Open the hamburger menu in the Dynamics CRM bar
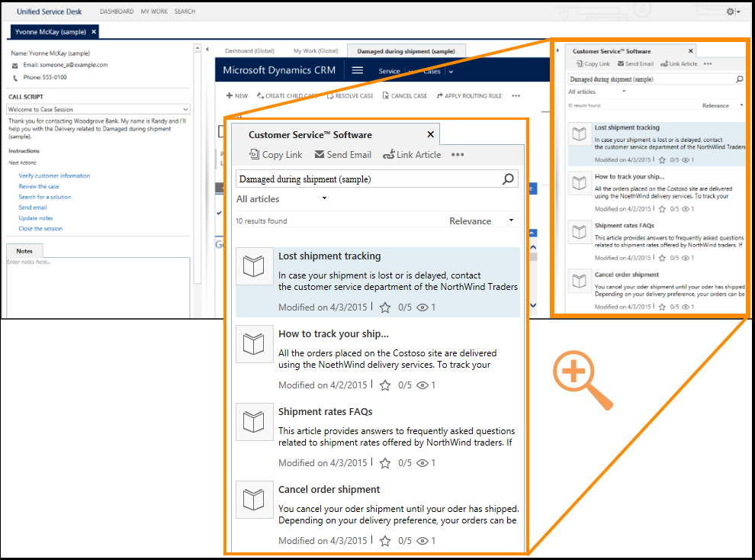Viewport: 755px width, 560px height. (x=357, y=70)
